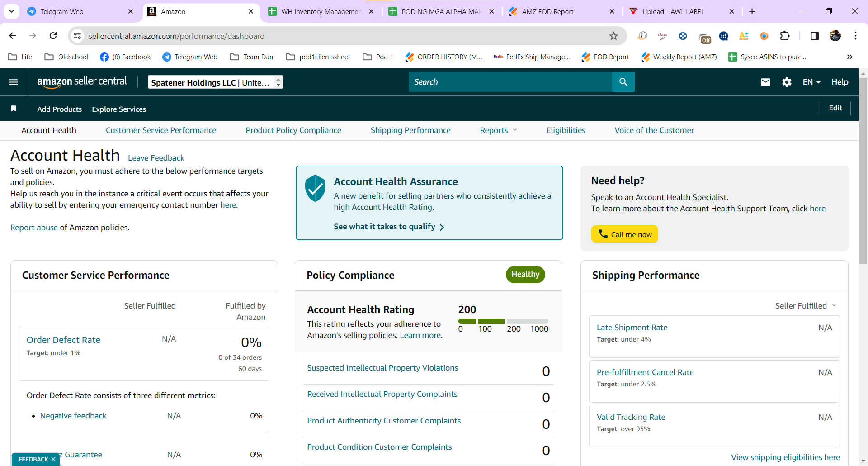Reload the current page
Screen dimensions: 868x466
[53, 36]
